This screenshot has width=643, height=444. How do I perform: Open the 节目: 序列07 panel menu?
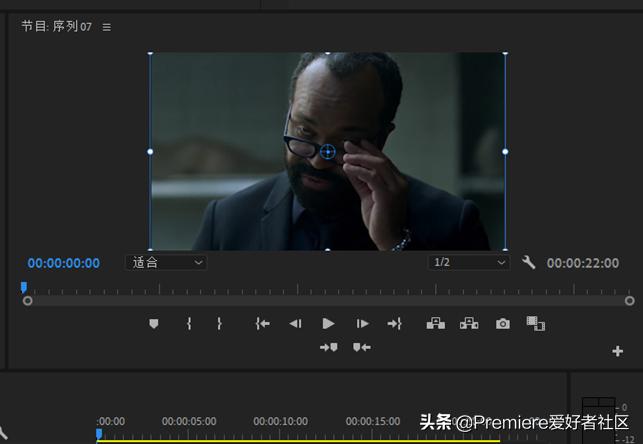pyautogui.click(x=107, y=27)
